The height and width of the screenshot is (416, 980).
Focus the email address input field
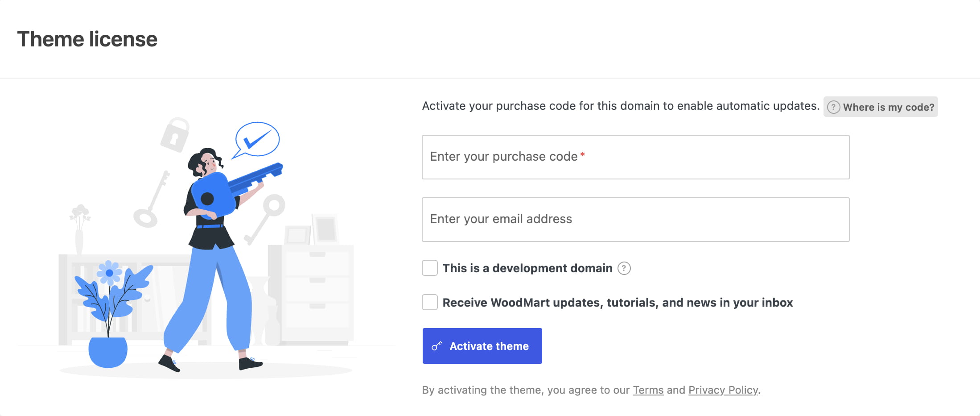(636, 220)
